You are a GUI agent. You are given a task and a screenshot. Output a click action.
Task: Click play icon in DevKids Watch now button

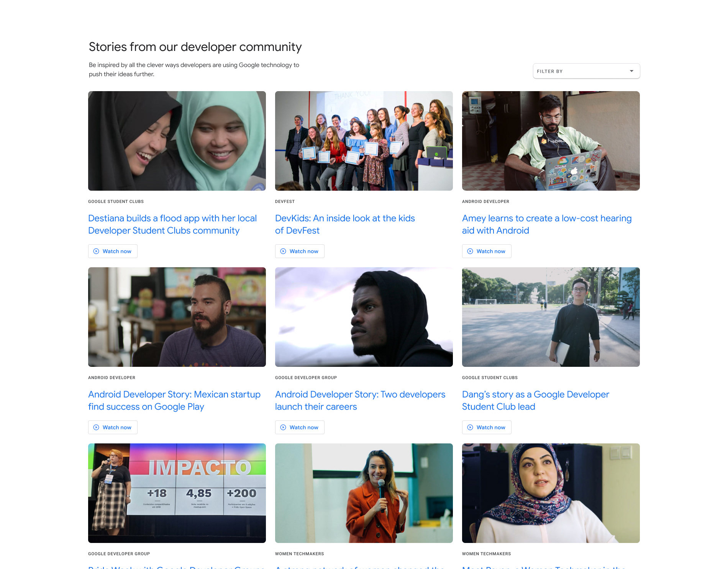(x=283, y=251)
